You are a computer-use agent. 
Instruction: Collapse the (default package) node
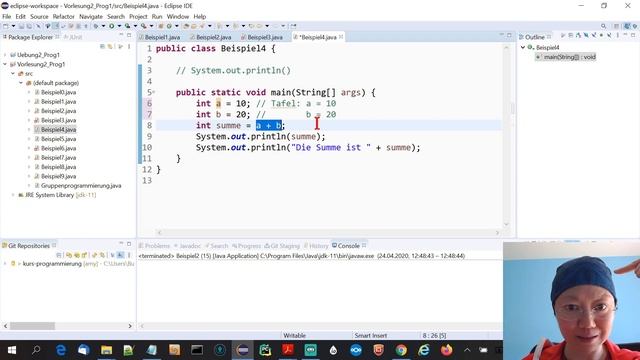21,83
